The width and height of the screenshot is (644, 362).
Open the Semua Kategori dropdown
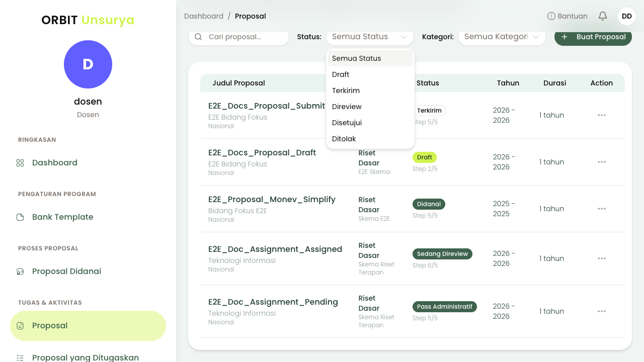[502, 37]
